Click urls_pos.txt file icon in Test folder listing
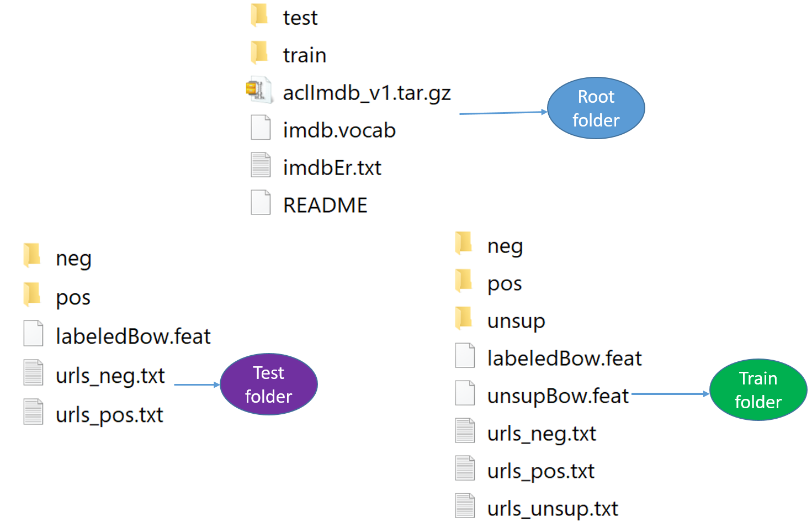The height and width of the screenshot is (527, 812). pos(33,412)
